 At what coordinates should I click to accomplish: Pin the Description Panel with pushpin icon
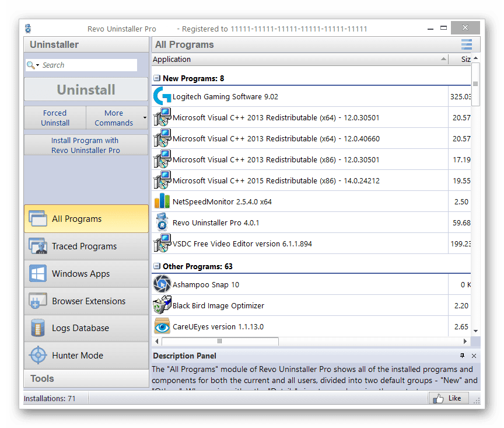click(x=462, y=356)
